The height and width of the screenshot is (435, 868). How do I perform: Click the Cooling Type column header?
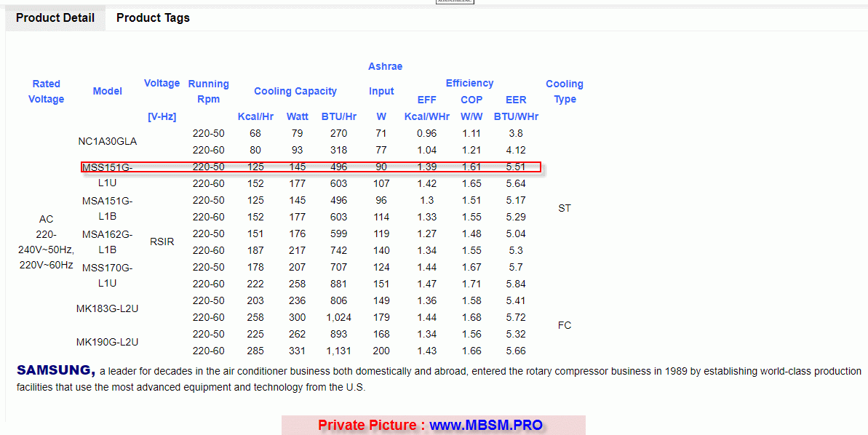[x=565, y=92]
